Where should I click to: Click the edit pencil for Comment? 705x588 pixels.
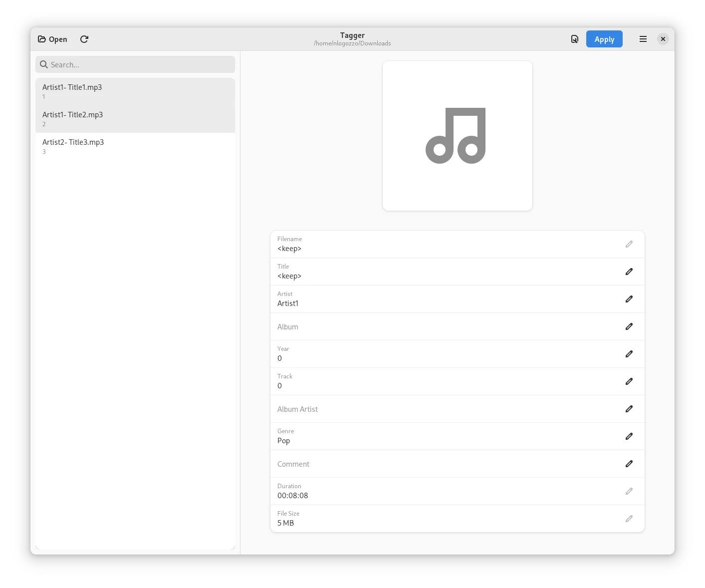coord(629,464)
